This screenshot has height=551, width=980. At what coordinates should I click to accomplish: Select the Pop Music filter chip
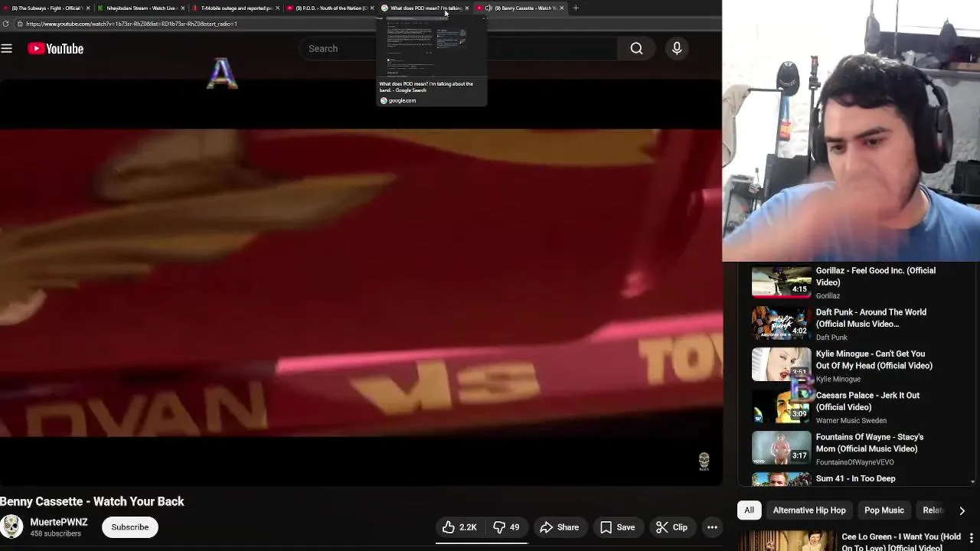[884, 510]
